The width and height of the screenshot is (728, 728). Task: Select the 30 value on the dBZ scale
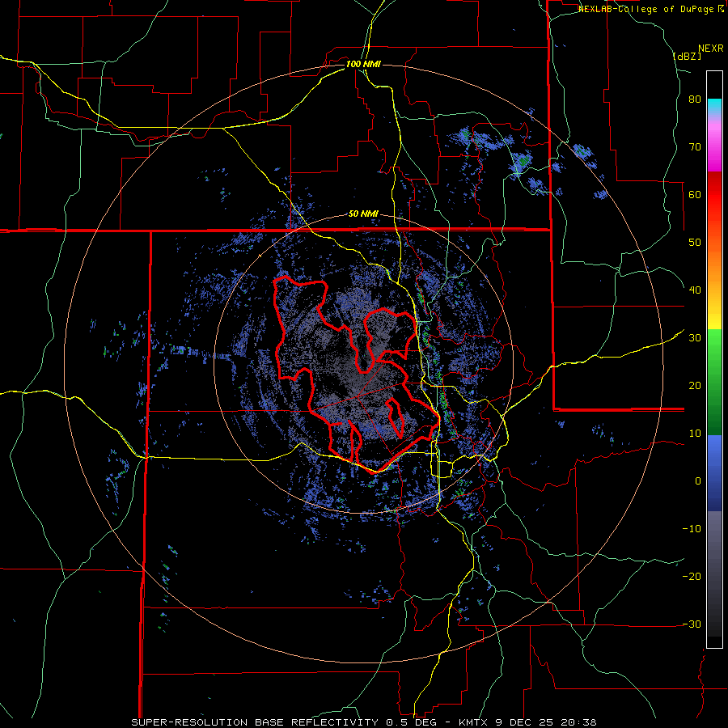pos(695,338)
